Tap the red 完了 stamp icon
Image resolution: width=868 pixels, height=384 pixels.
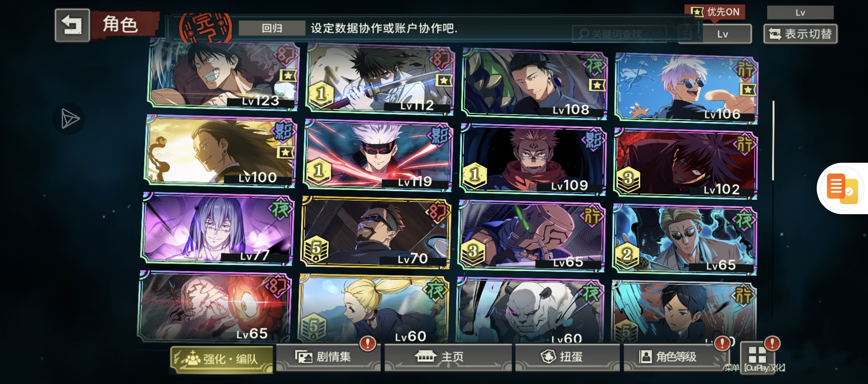point(205,28)
